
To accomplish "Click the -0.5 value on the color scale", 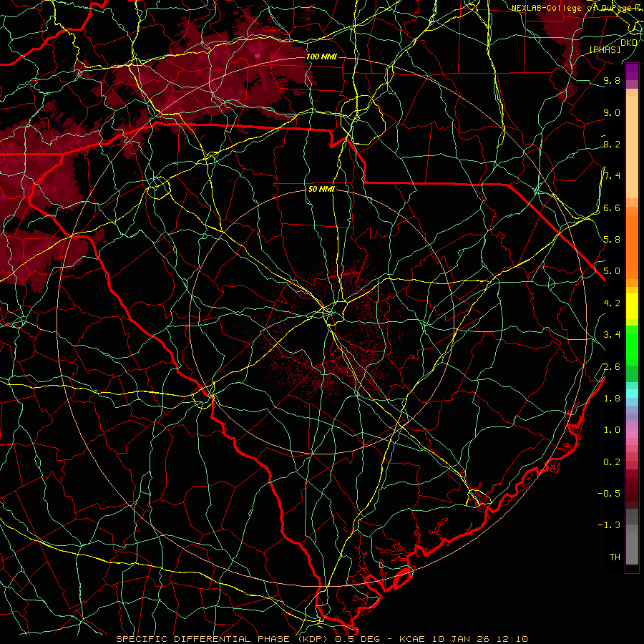I will click(609, 493).
